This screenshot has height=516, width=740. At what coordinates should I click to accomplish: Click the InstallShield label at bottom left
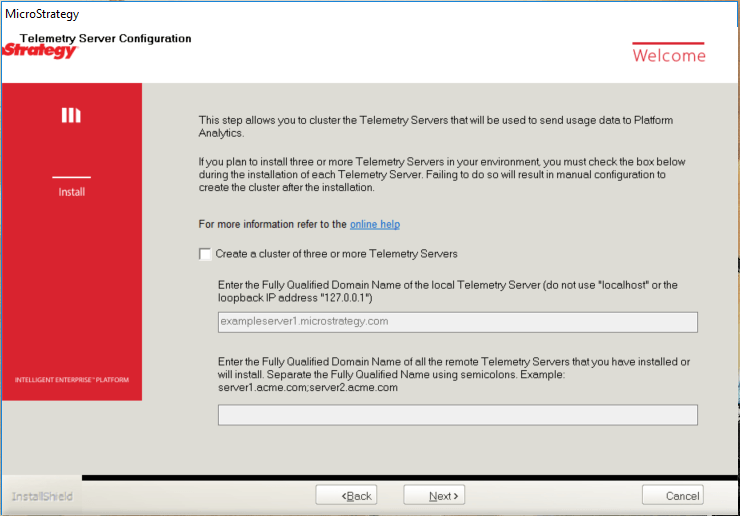tap(42, 496)
